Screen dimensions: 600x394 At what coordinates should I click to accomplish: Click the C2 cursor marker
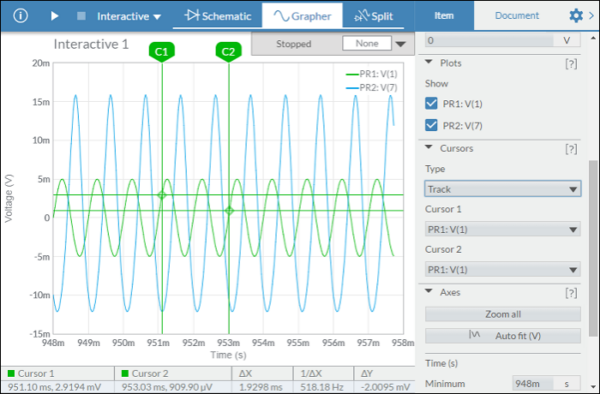(228, 52)
